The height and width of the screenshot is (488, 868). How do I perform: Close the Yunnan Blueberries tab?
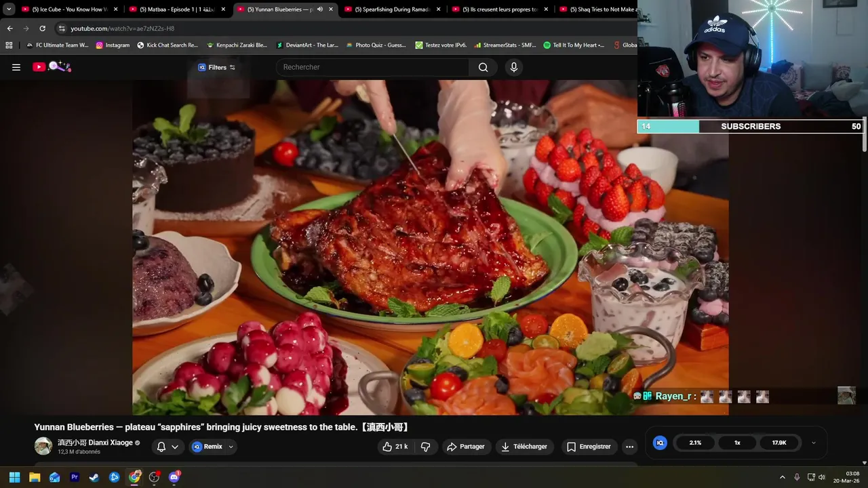[331, 9]
